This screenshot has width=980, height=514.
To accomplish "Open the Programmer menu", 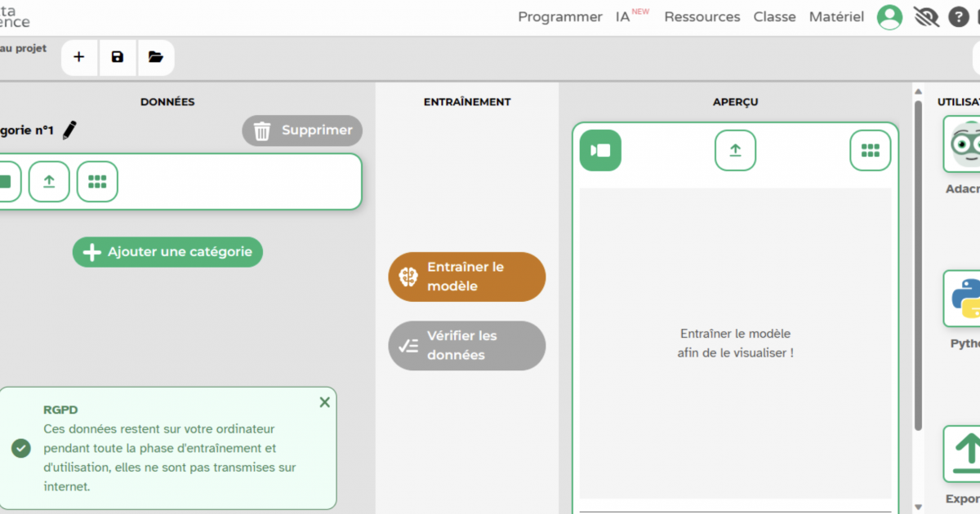I will [559, 17].
